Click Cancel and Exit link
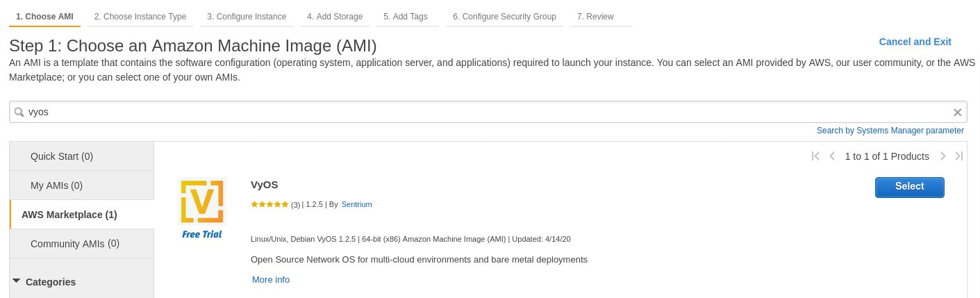Screen dimensions: 980x298 tap(915, 42)
